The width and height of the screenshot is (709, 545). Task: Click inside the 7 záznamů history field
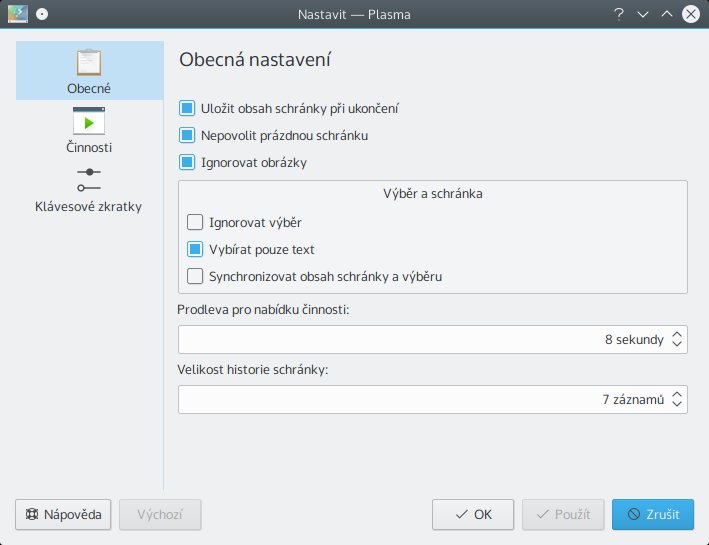click(420, 400)
